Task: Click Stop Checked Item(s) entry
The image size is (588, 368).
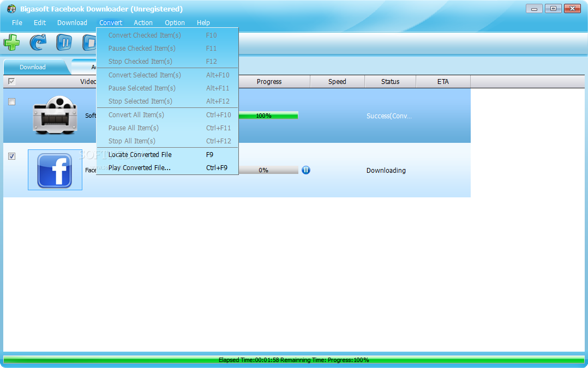Action: pos(167,62)
